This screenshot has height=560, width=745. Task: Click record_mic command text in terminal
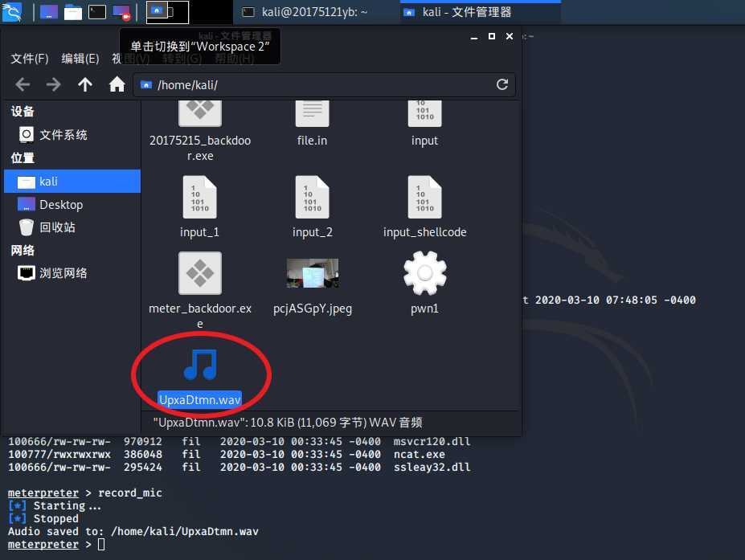(x=130, y=493)
